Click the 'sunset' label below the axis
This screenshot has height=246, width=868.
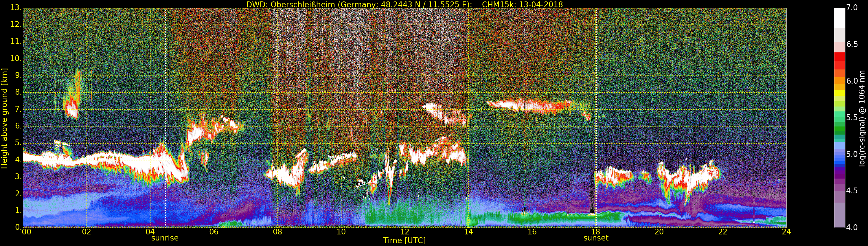[x=596, y=238]
